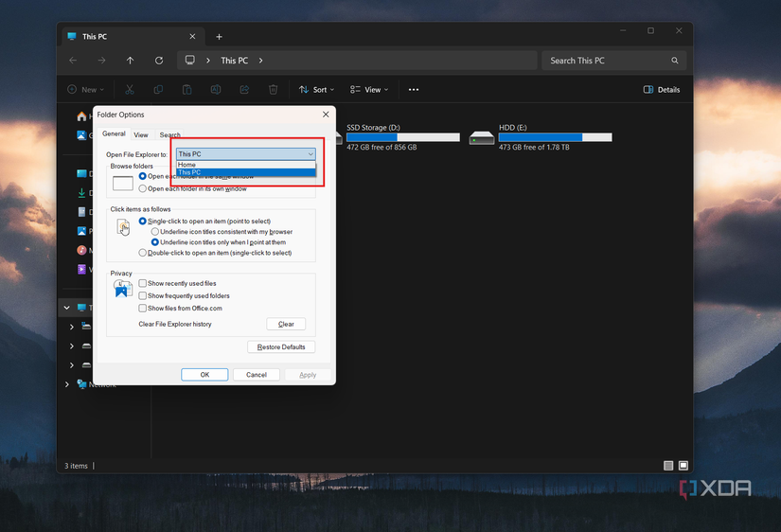
Task: Click Restore Defaults button
Action: click(281, 346)
